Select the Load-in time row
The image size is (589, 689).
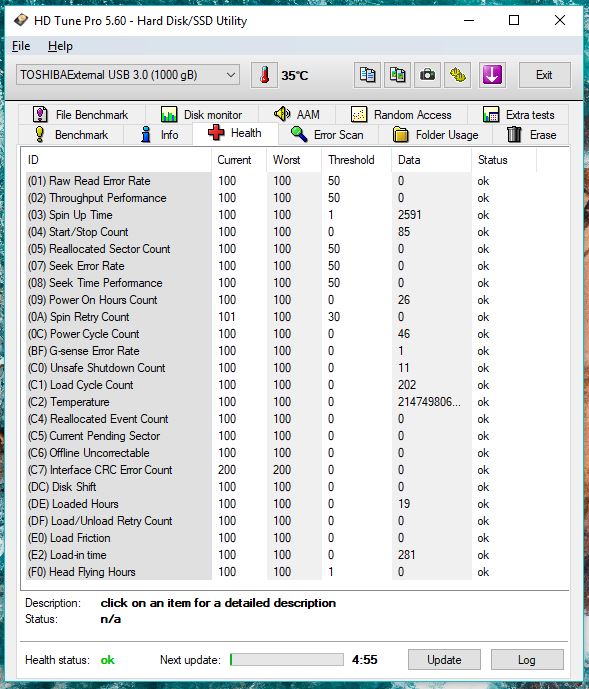pos(281,555)
